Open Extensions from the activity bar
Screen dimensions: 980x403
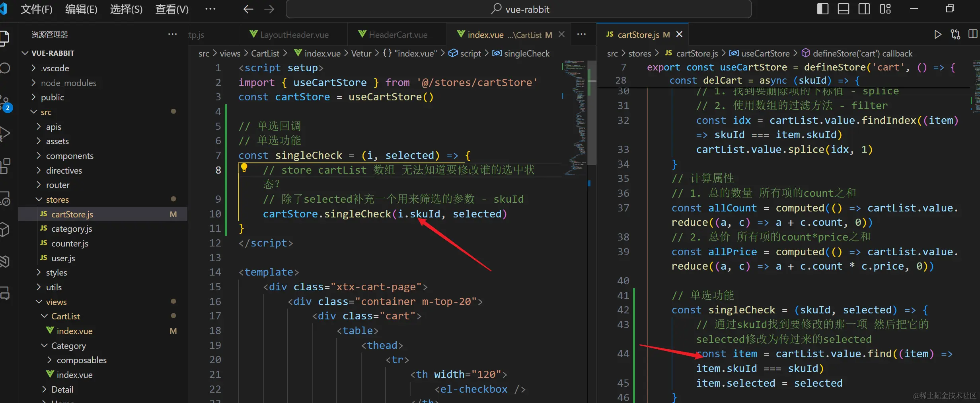(x=5, y=166)
